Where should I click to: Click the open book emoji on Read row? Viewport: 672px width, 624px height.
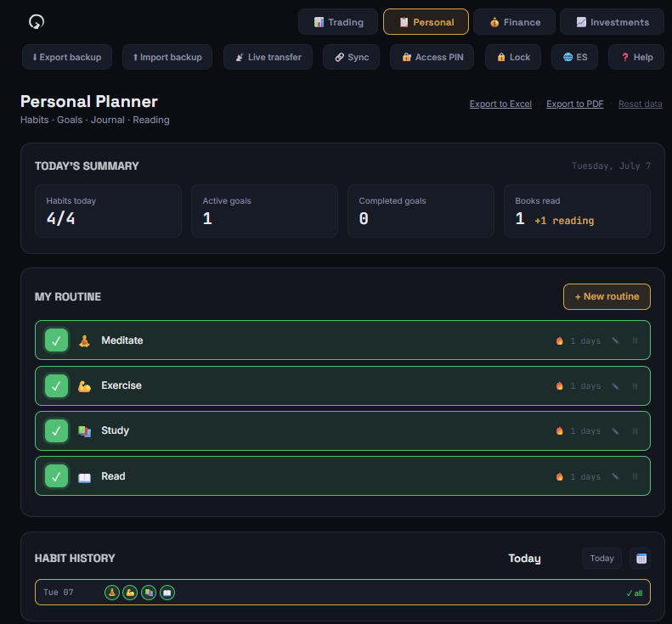(x=84, y=477)
